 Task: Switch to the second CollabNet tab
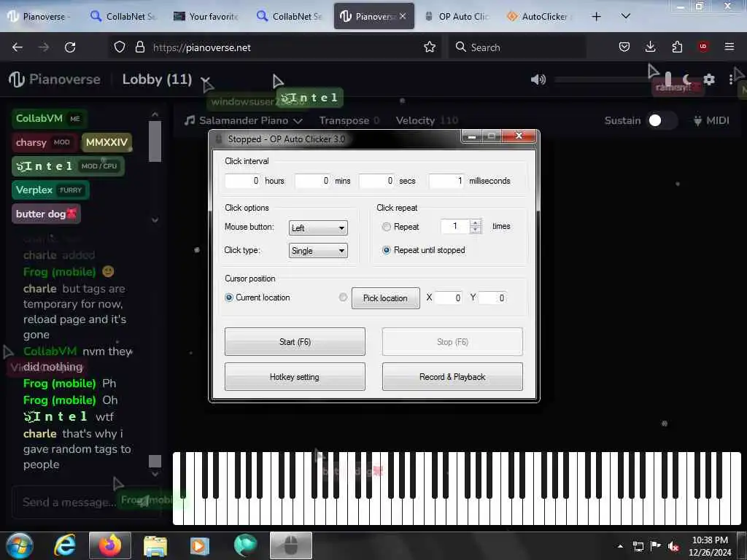290,17
